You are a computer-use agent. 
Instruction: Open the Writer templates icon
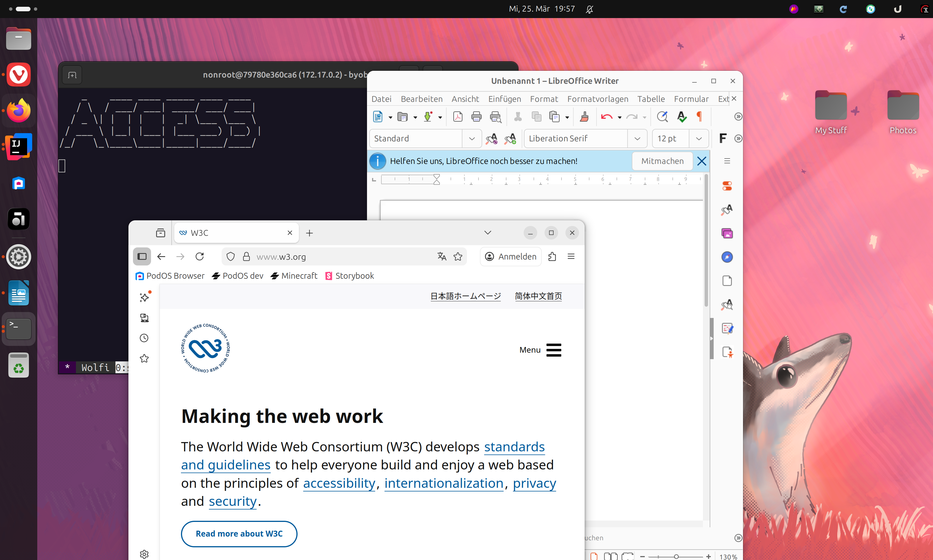(403, 117)
